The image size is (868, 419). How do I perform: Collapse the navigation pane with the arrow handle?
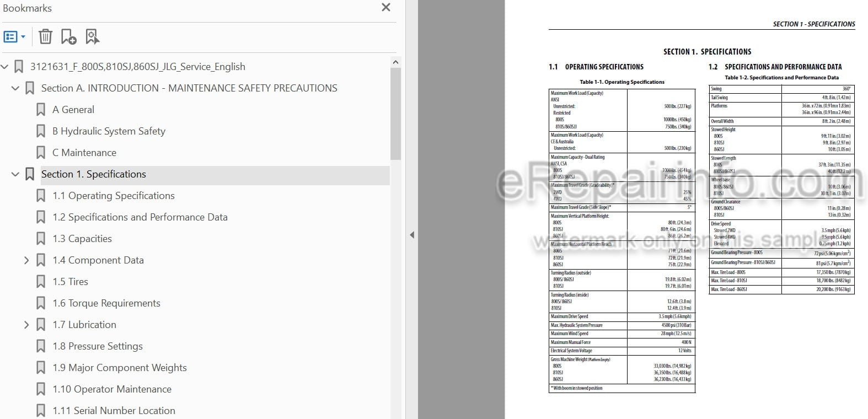[x=412, y=235]
